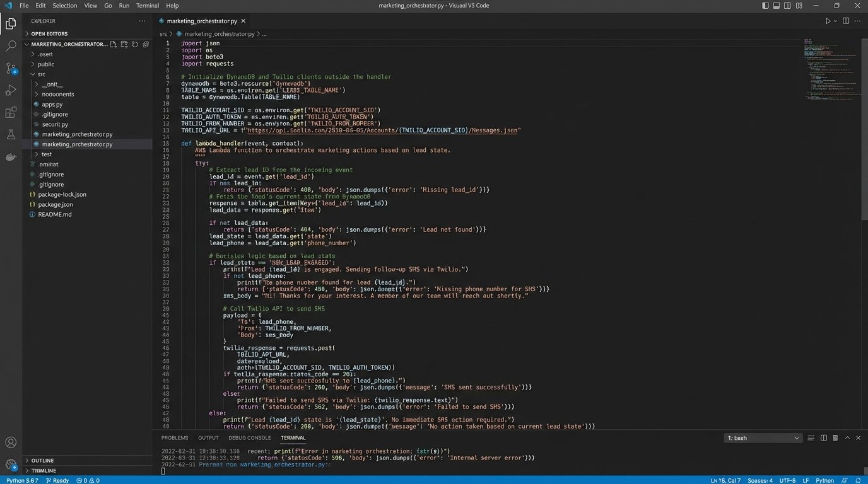Click the notifications bell in status bar
This screenshot has height=484, width=868.
click(x=857, y=480)
